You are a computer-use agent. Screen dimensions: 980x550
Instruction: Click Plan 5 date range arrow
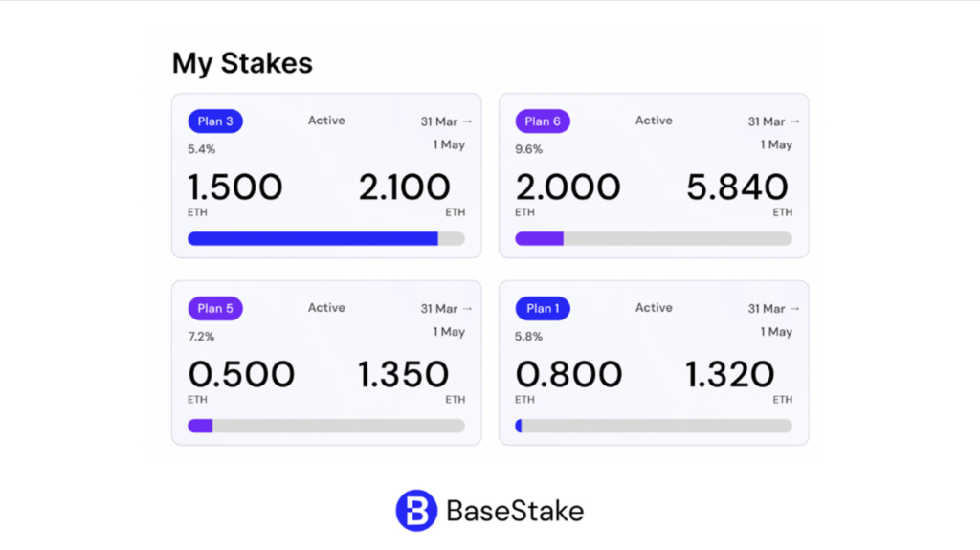pyautogui.click(x=468, y=309)
